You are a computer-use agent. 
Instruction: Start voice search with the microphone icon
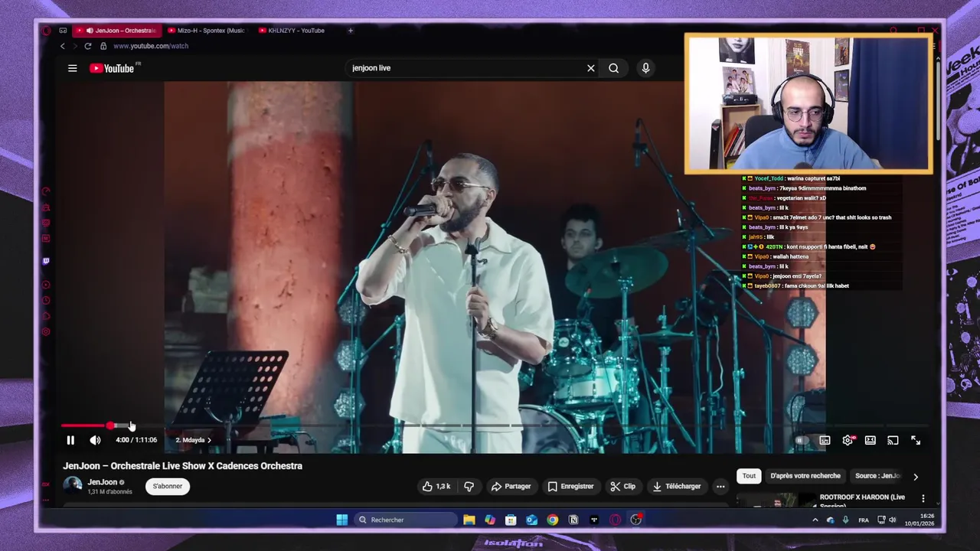(646, 68)
